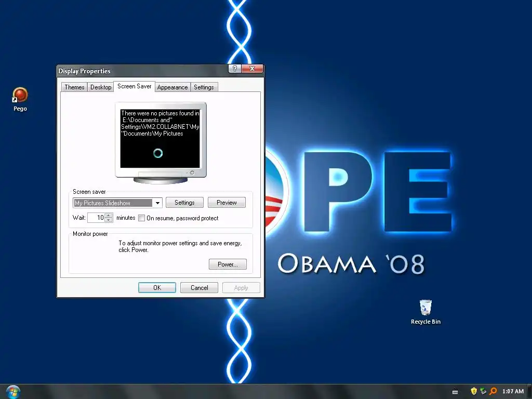
Task: Click the wait minutes input field
Action: [x=96, y=218]
